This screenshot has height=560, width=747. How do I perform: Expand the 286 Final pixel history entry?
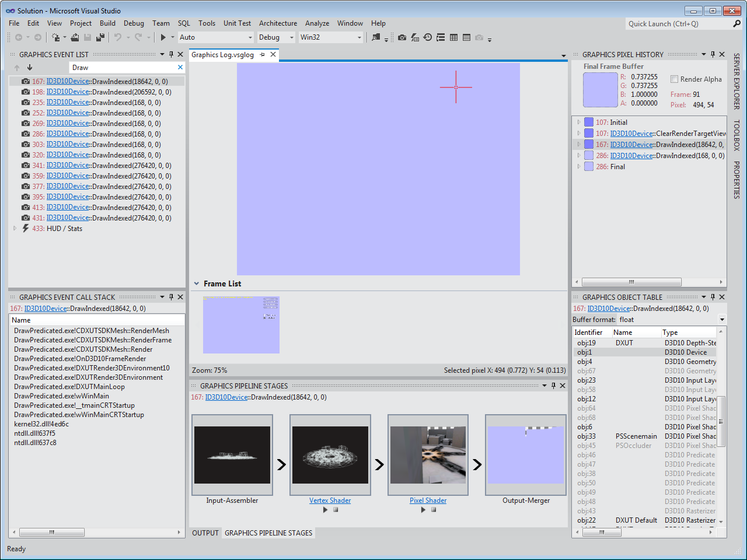pyautogui.click(x=578, y=167)
